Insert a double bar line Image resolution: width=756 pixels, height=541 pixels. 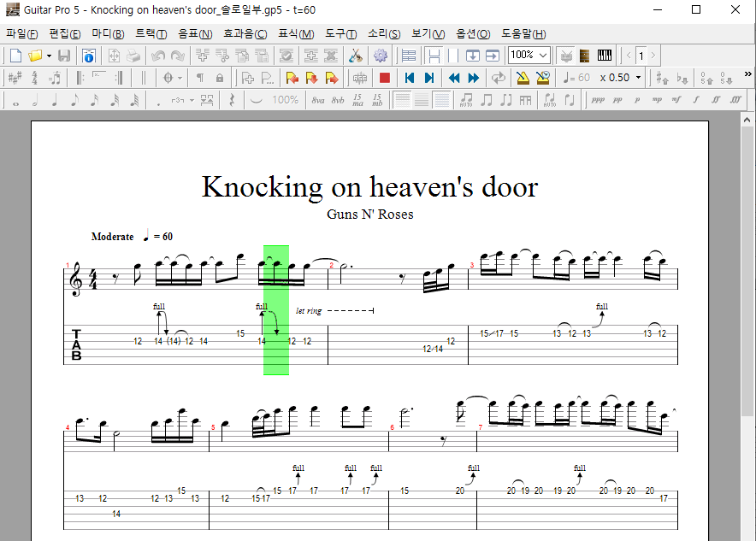(143, 78)
